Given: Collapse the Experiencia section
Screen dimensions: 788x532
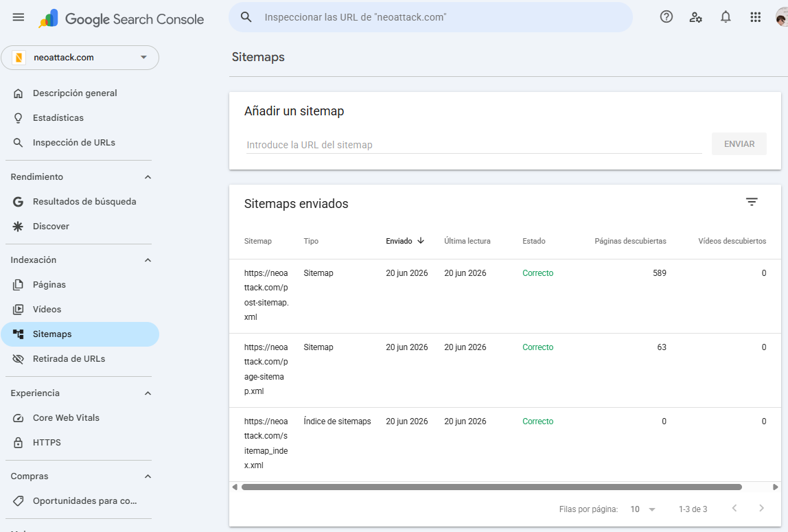Looking at the screenshot, I should 148,393.
